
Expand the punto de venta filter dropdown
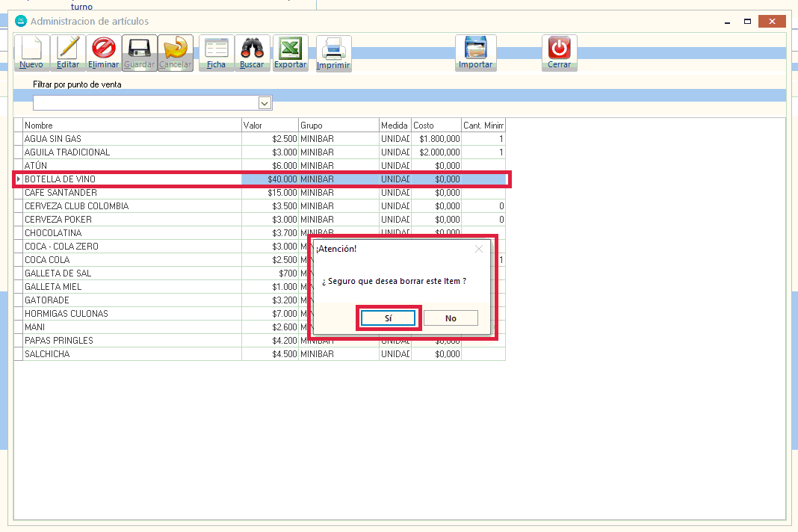[x=265, y=103]
